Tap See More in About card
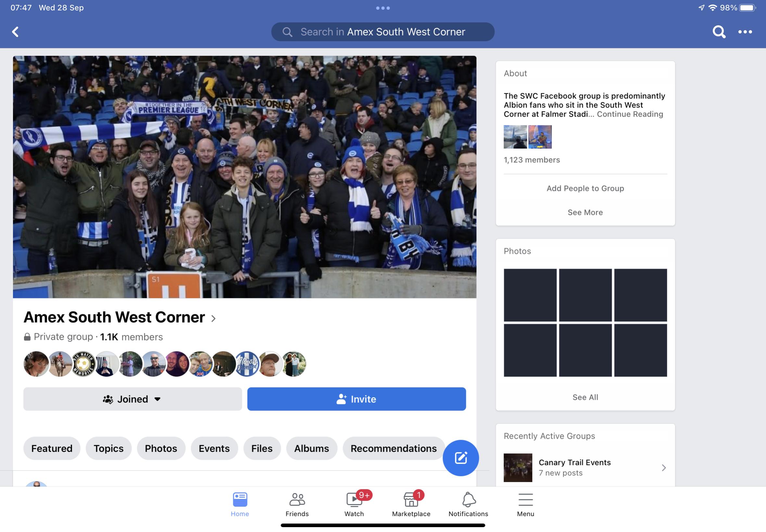Screen dimensions: 766x532 pos(585,212)
